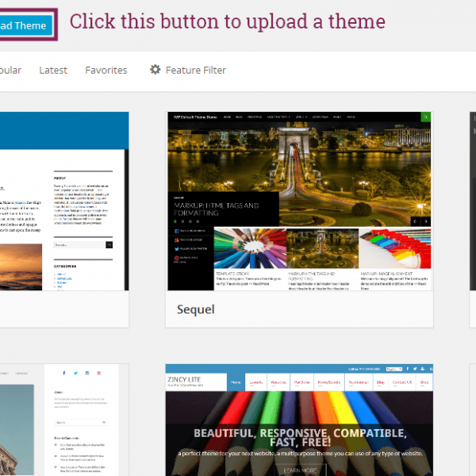This screenshot has width=476, height=476.
Task: Open the Feature Filter text link
Action: pos(195,70)
